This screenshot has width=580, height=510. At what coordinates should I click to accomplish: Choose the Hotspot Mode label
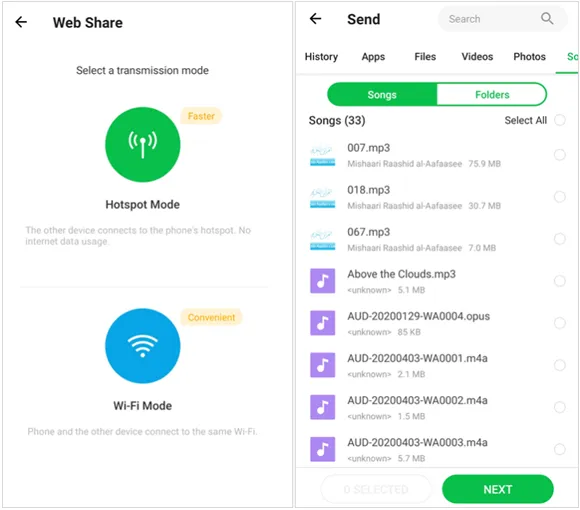tap(143, 205)
